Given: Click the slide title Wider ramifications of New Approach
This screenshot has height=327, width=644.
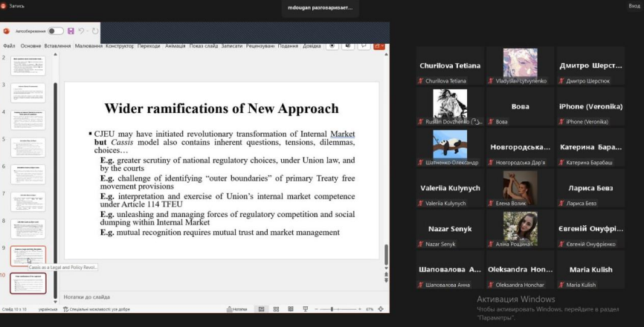Looking at the screenshot, I should pos(222,109).
